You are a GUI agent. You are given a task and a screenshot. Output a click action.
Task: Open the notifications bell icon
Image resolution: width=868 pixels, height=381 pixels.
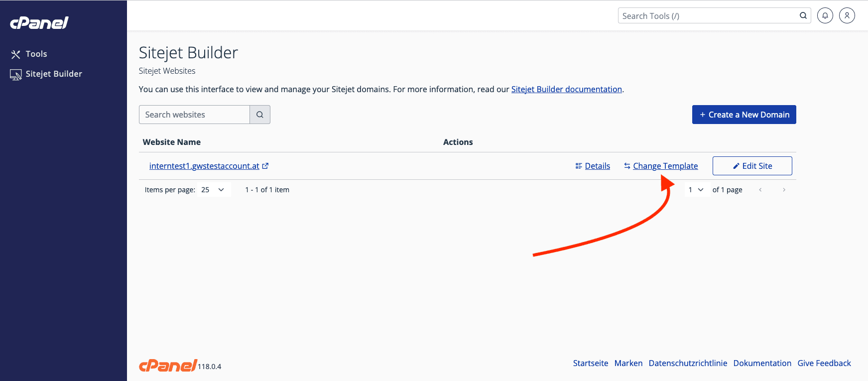pyautogui.click(x=825, y=16)
